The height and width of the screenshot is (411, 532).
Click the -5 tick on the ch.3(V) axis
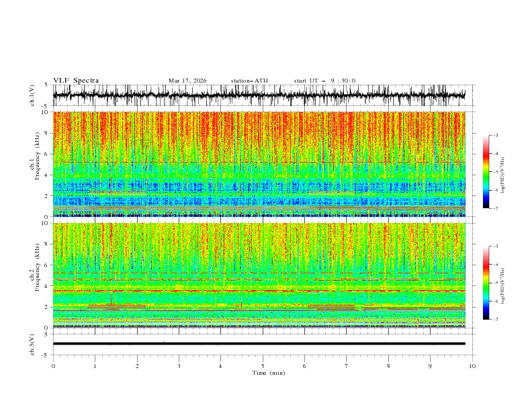coord(45,355)
